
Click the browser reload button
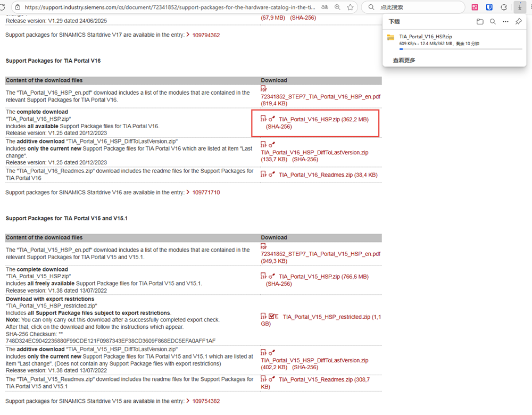pos(2,7)
